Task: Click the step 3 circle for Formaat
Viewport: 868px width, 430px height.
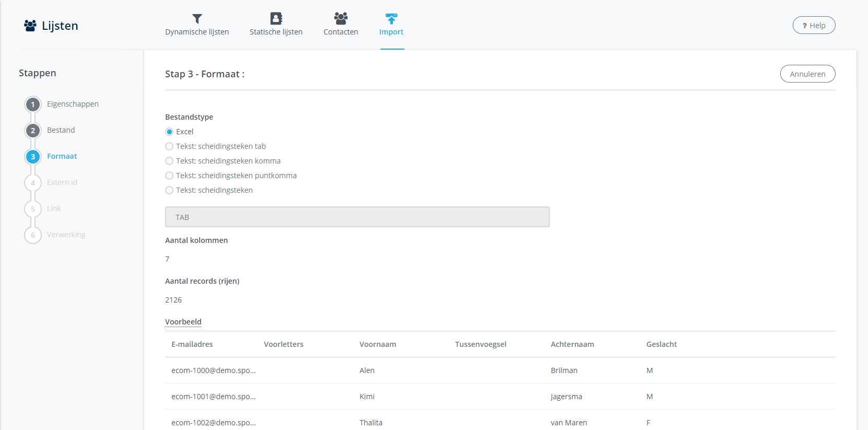Action: click(33, 157)
